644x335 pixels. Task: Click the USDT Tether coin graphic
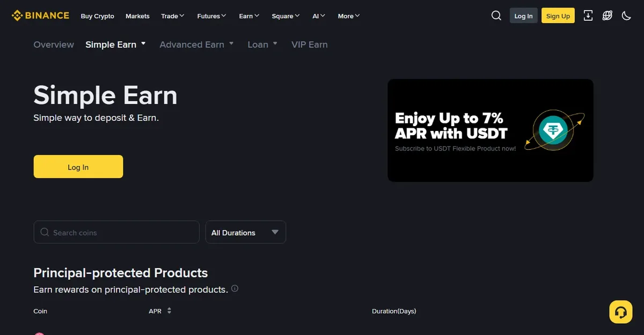click(x=554, y=131)
